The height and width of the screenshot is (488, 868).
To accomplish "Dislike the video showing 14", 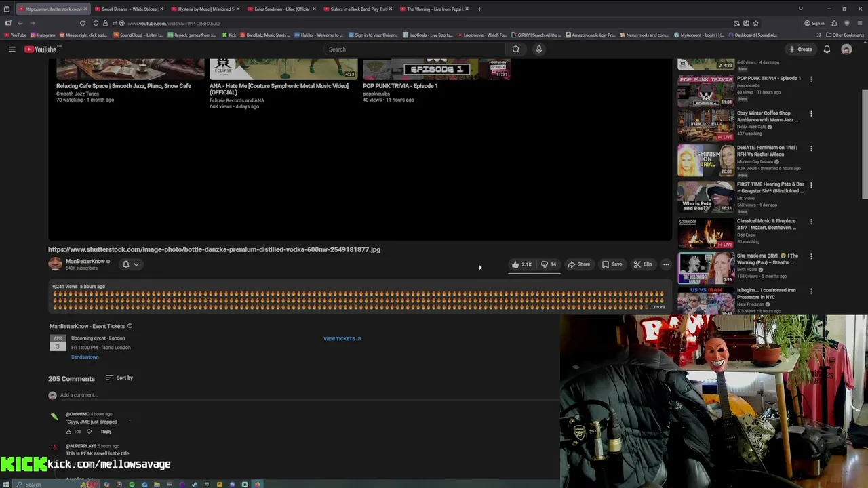I will point(549,264).
